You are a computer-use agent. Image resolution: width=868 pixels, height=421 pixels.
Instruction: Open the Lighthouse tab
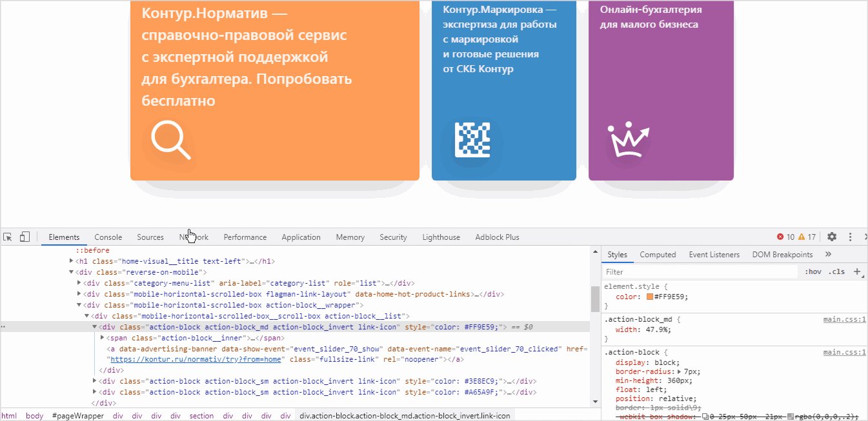click(x=441, y=237)
